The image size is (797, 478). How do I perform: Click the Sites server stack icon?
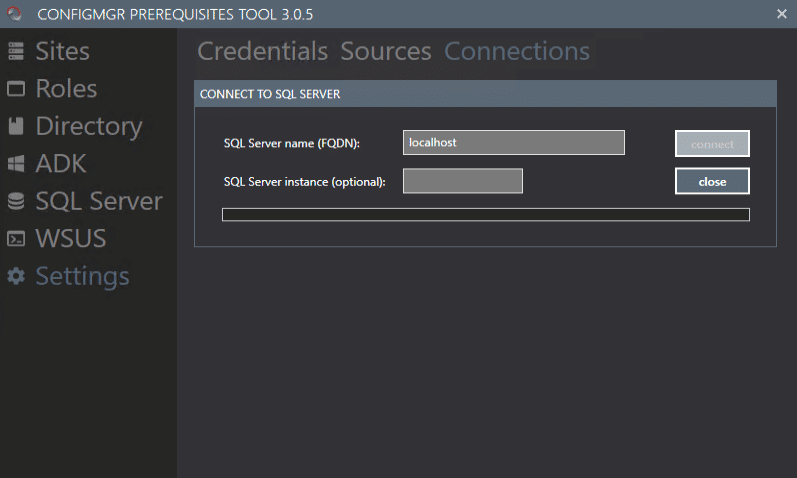tap(16, 52)
